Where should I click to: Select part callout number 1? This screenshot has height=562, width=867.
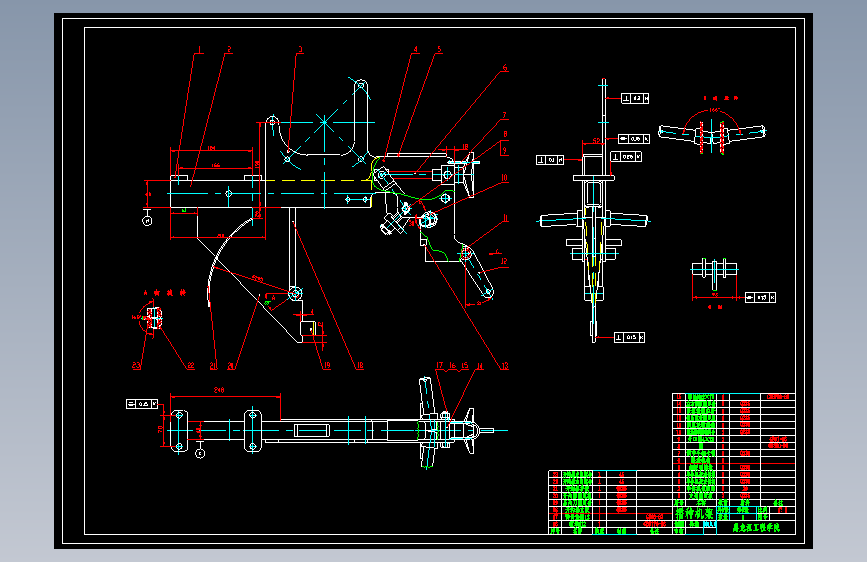200,50
